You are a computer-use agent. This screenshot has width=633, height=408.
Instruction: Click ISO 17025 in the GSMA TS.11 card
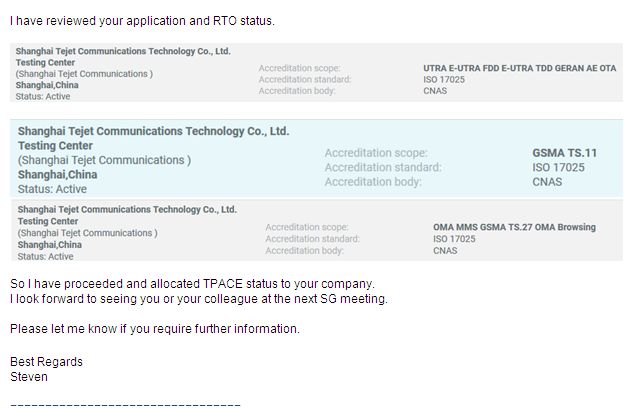558,167
